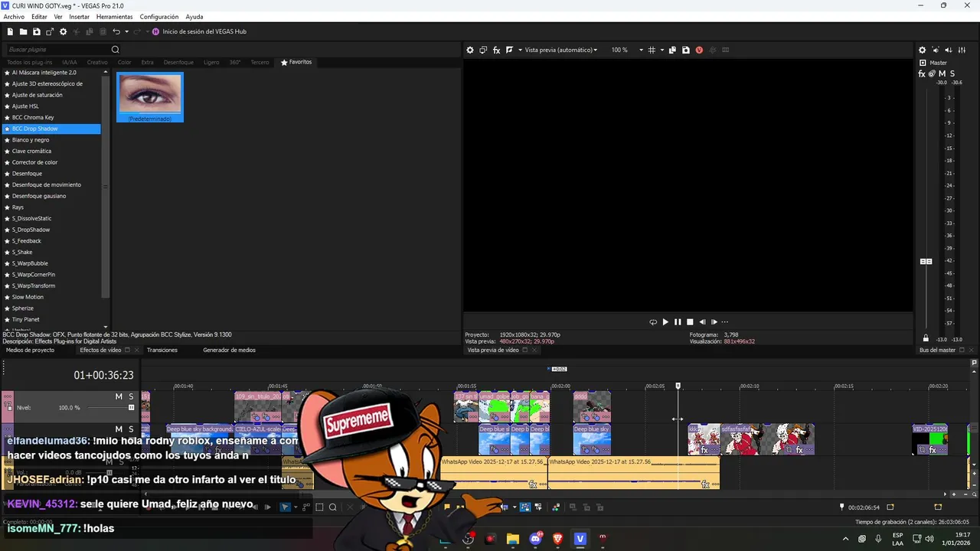Open the Insertar menu

pyautogui.click(x=79, y=17)
